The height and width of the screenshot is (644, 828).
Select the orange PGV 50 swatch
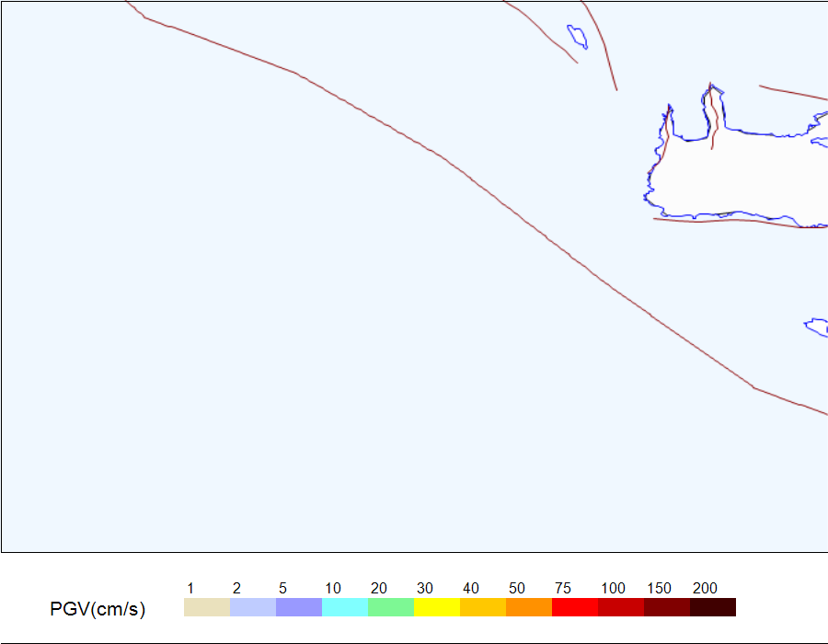pos(528,607)
